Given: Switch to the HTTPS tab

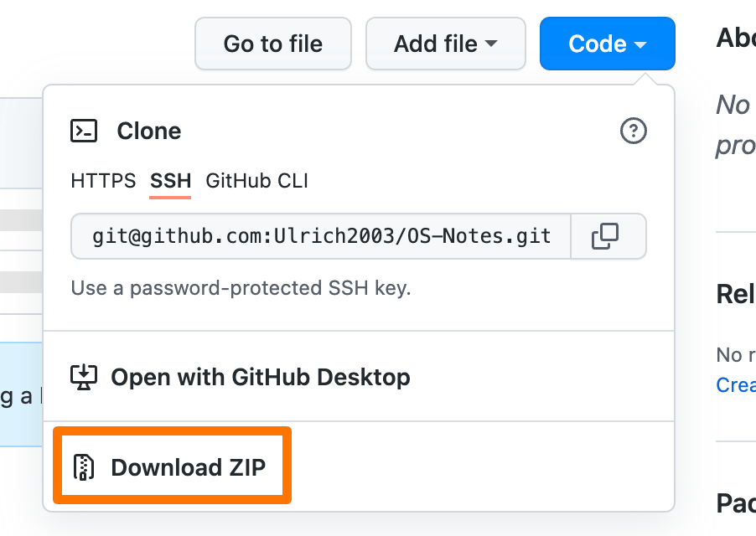Looking at the screenshot, I should tap(103, 181).
